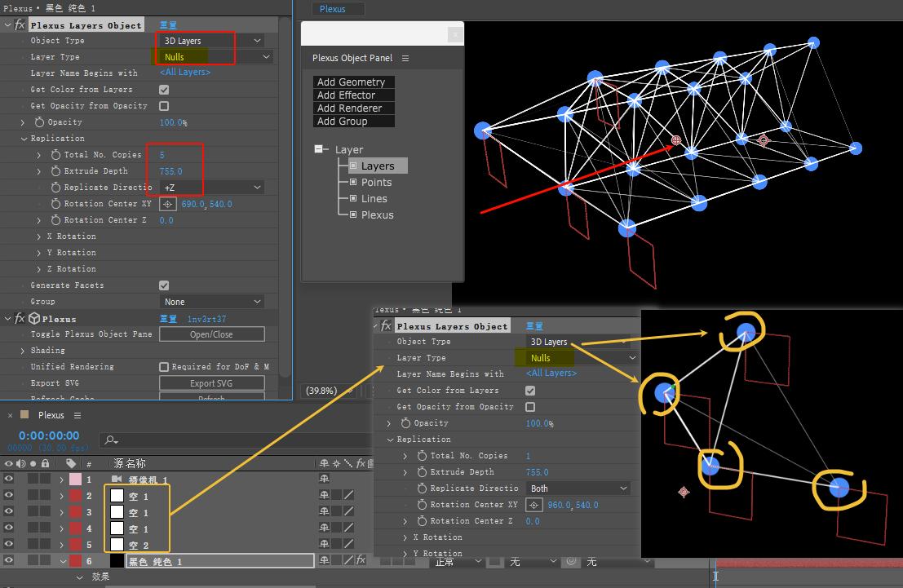Screen dimensions: 903x588
Task: Hide layer 6 黑色 纯色 1 eye toggle
Action: click(x=9, y=559)
